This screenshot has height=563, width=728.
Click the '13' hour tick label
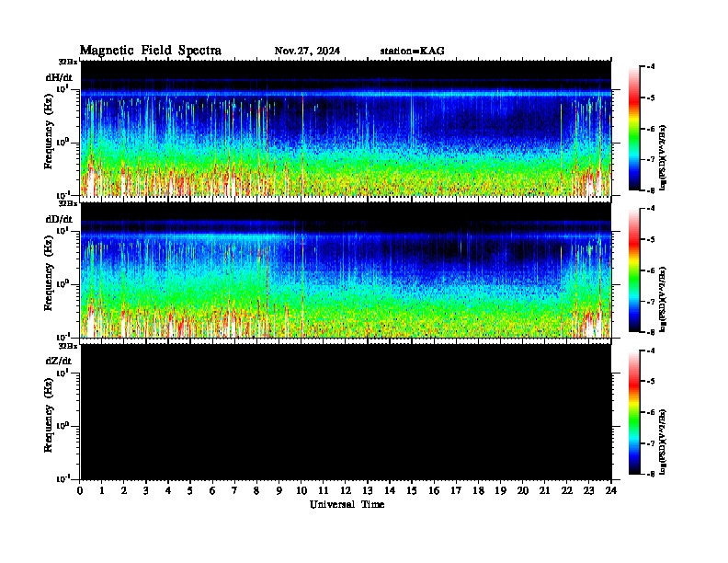[368, 491]
